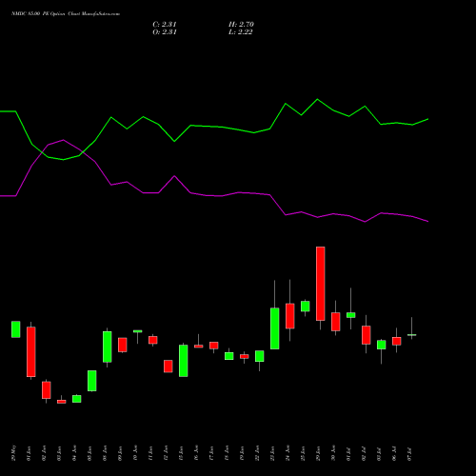This screenshot has height=476, width=476.
Task: Click the low value L: 2.22
Action: tap(241, 32)
